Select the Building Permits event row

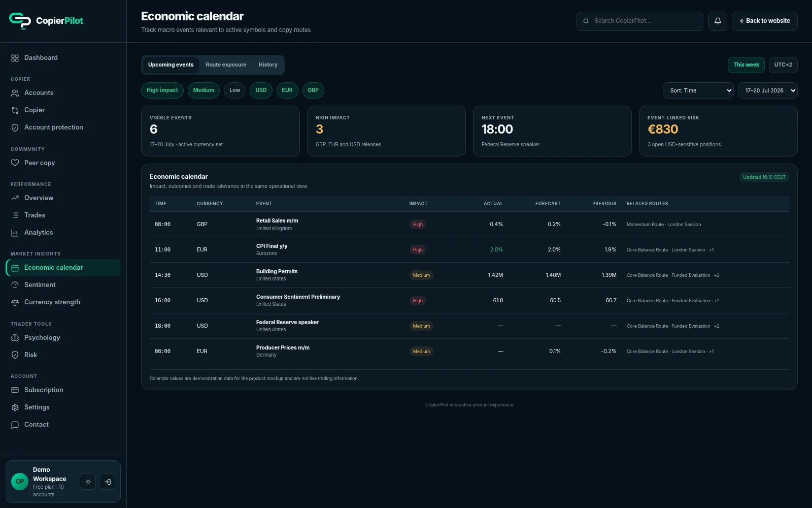[469, 275]
